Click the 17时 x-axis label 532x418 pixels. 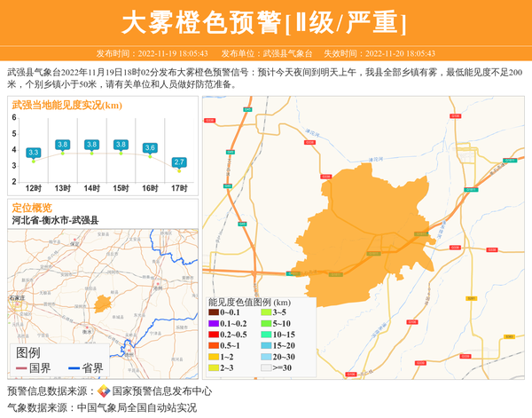point(179,188)
